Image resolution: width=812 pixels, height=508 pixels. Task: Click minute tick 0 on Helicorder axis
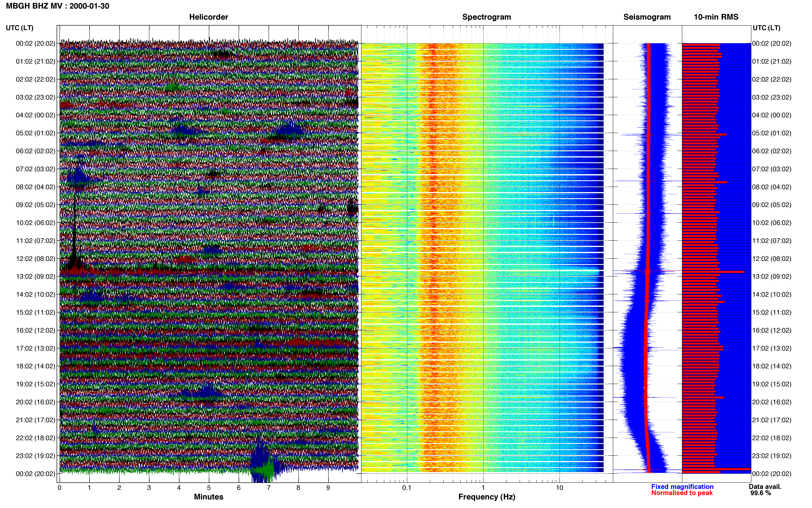click(x=59, y=488)
